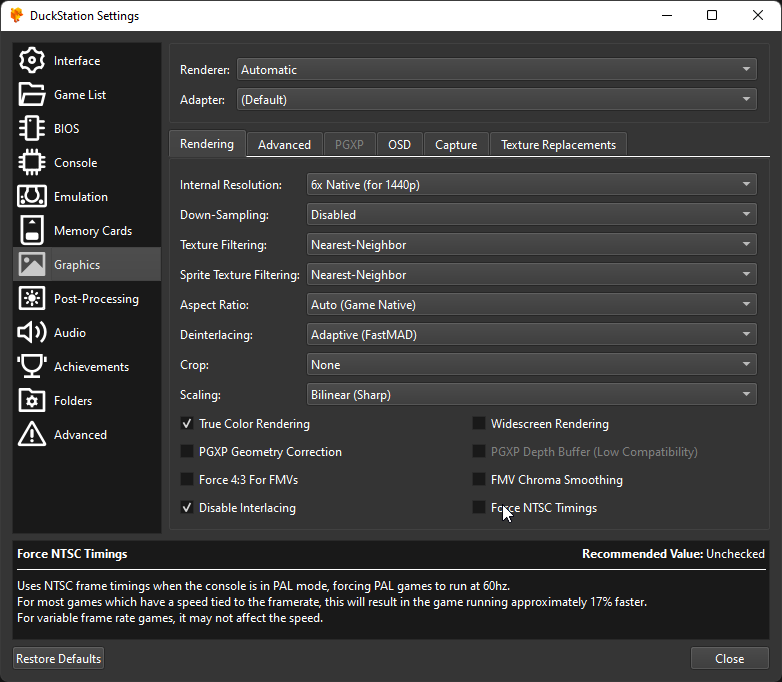Select the Audio speaker icon
Image resolution: width=782 pixels, height=682 pixels.
tap(32, 332)
